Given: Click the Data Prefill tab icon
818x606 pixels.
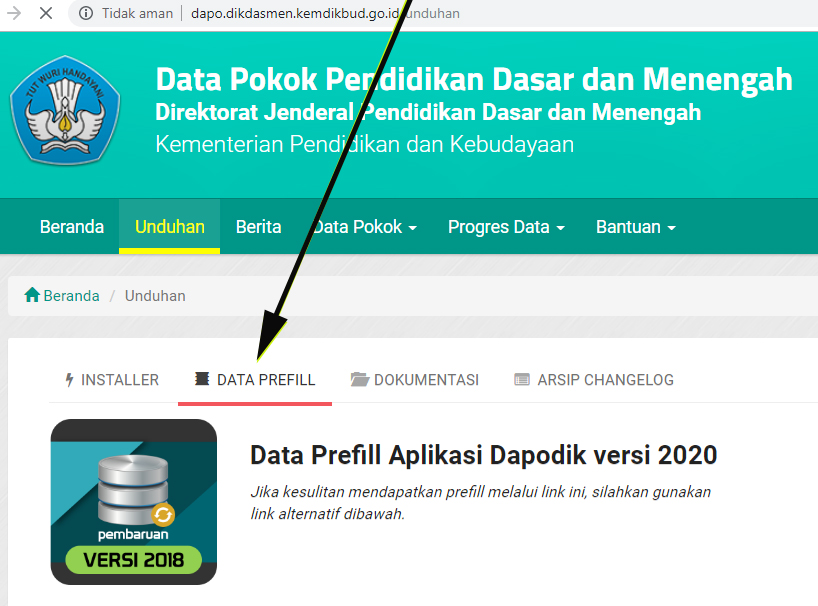Looking at the screenshot, I should pos(202,379).
